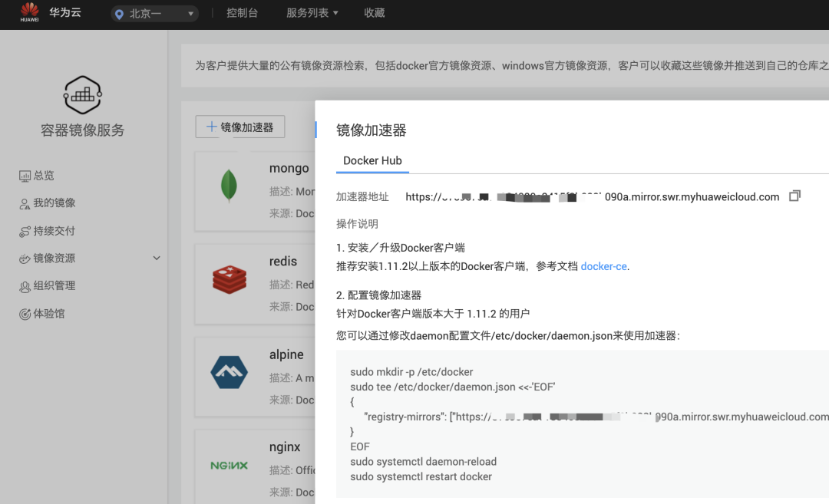Image resolution: width=829 pixels, height=504 pixels.
Task: Open the 控制台 console link
Action: click(242, 13)
